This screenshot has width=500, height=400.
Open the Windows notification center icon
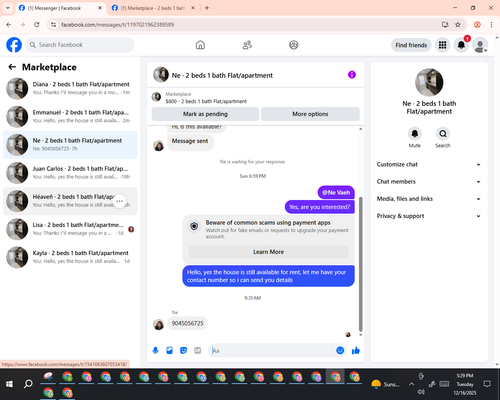tap(487, 384)
